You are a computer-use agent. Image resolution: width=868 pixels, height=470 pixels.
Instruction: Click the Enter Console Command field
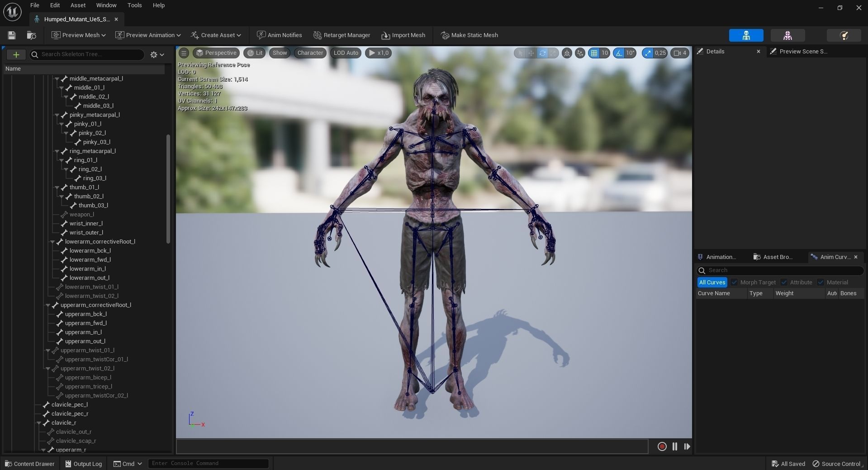[x=209, y=464]
